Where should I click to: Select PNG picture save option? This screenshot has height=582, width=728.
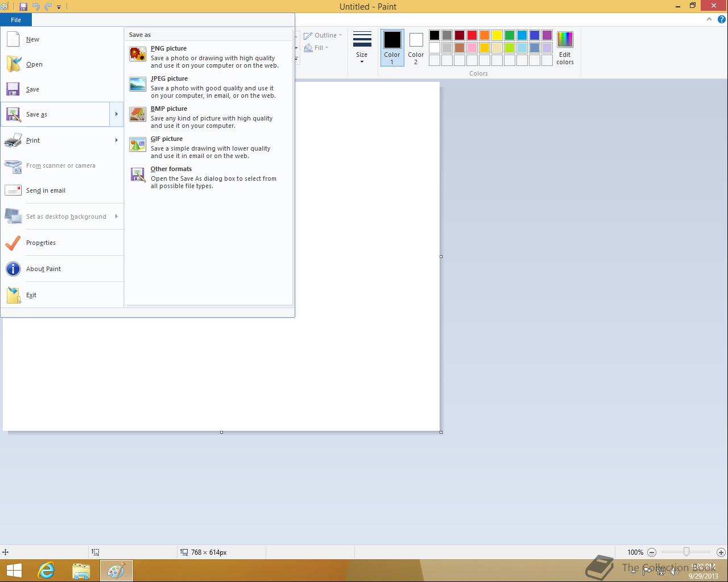[208, 57]
